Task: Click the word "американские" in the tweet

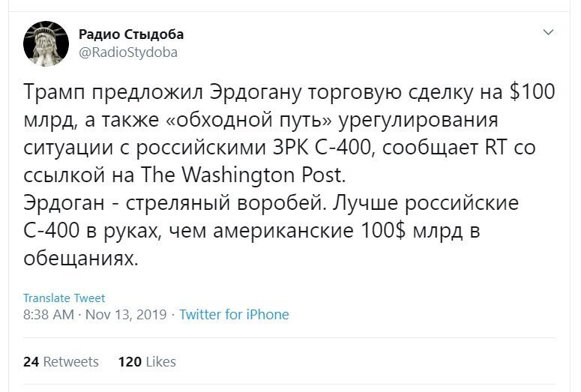Action: click(x=283, y=230)
